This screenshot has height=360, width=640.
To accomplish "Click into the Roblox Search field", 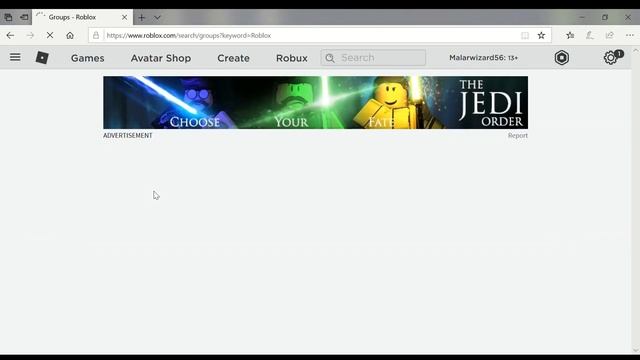I will 373,58.
